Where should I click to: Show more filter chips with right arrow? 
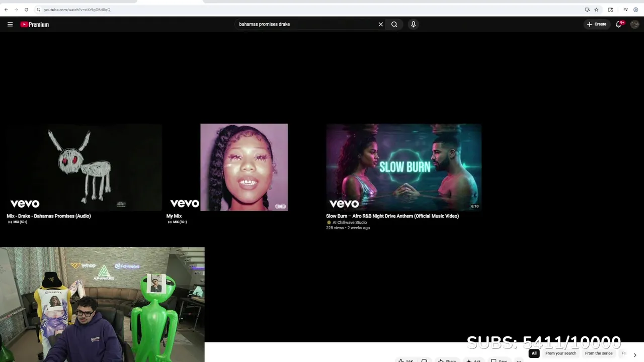pyautogui.click(x=635, y=355)
